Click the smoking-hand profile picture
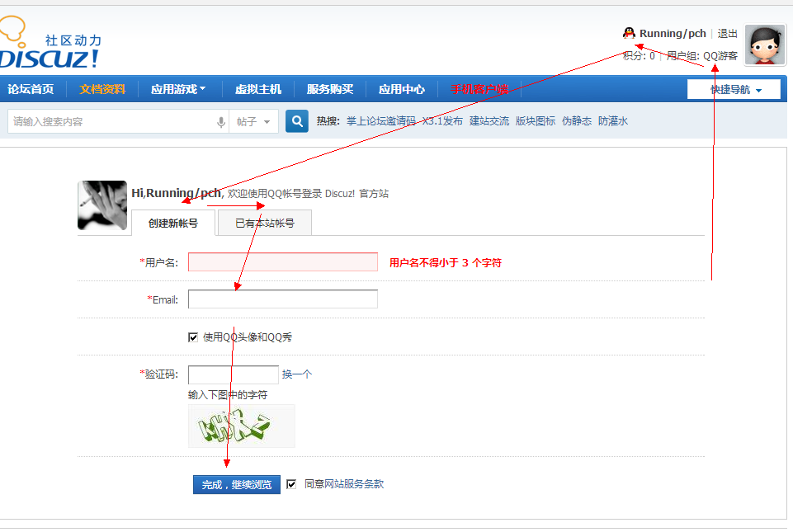 pyautogui.click(x=102, y=205)
